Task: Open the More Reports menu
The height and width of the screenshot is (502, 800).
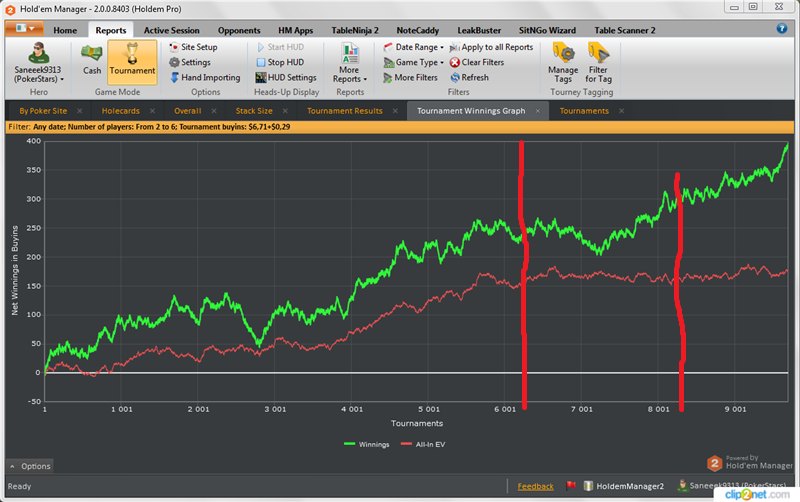Action: pyautogui.click(x=350, y=63)
